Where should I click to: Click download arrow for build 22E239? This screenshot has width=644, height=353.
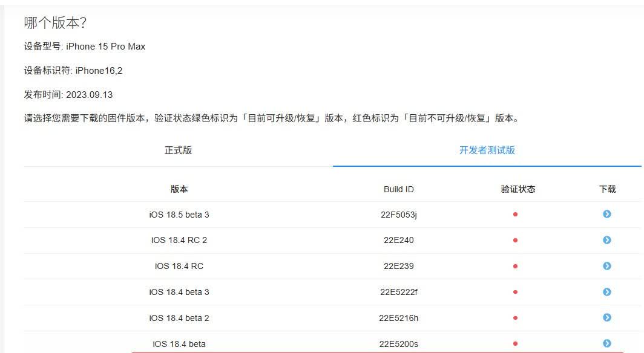click(606, 266)
